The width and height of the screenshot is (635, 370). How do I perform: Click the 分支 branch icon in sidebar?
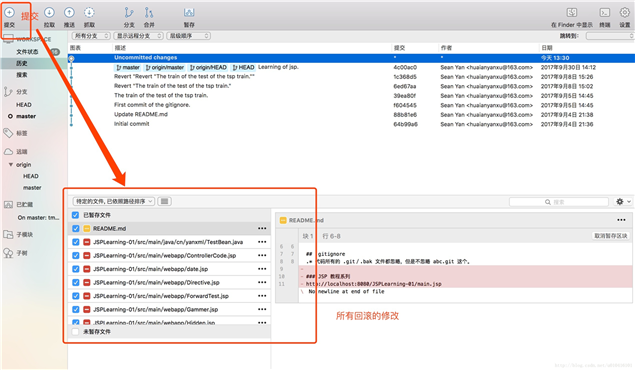pos(8,91)
